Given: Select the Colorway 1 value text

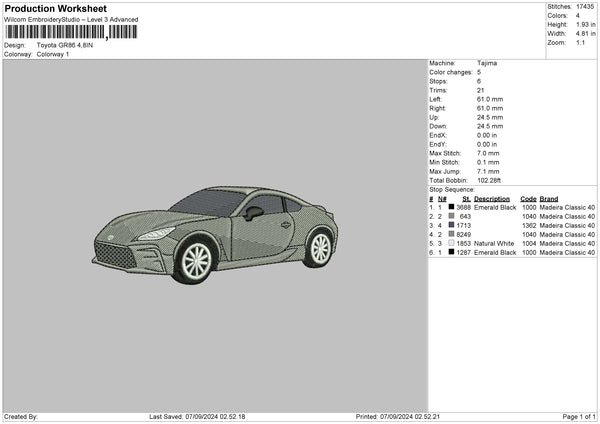Looking at the screenshot, I should click(53, 53).
